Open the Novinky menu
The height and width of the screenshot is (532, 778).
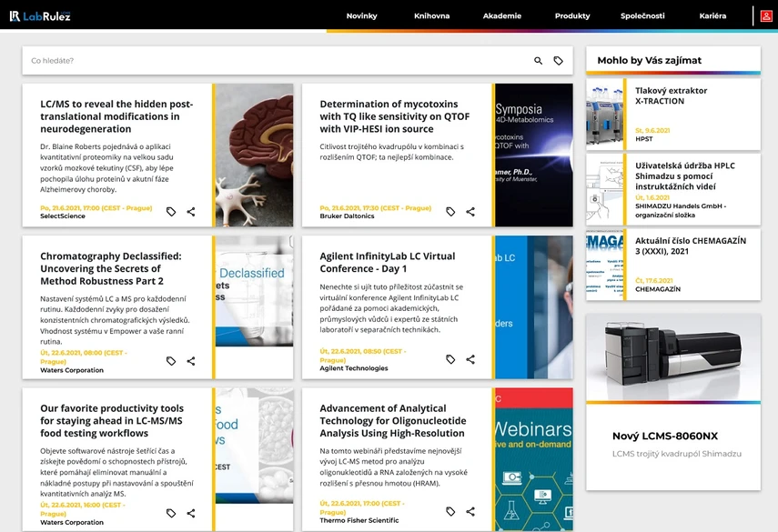[361, 15]
